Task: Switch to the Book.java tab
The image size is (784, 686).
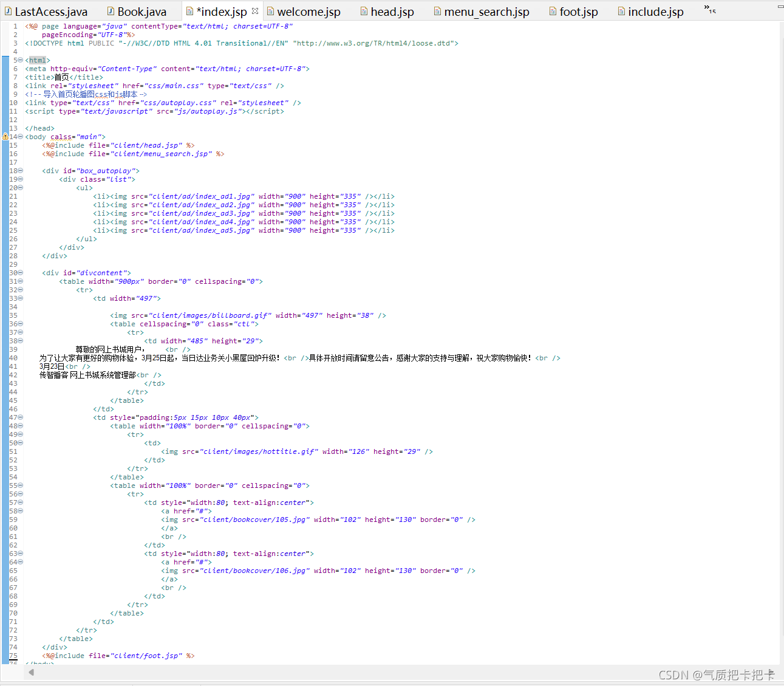Action: (x=137, y=12)
